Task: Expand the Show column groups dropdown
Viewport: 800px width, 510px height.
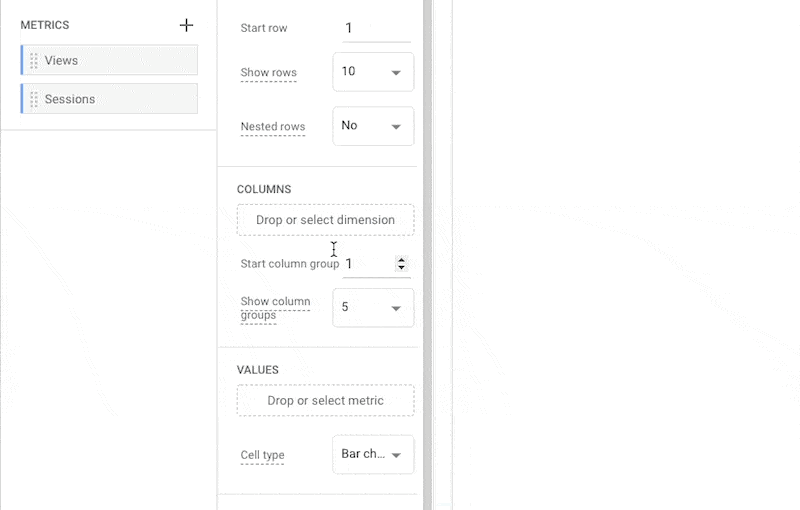Action: tap(373, 307)
